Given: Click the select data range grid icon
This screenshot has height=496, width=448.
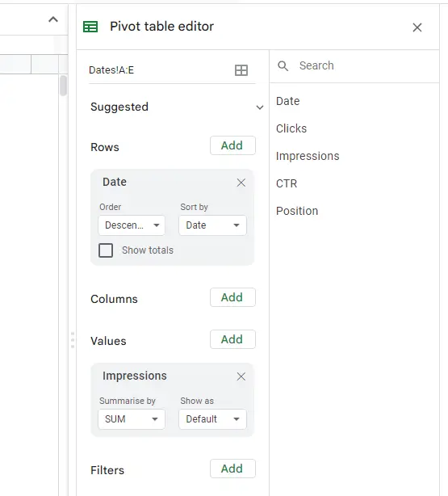Looking at the screenshot, I should coord(241,70).
